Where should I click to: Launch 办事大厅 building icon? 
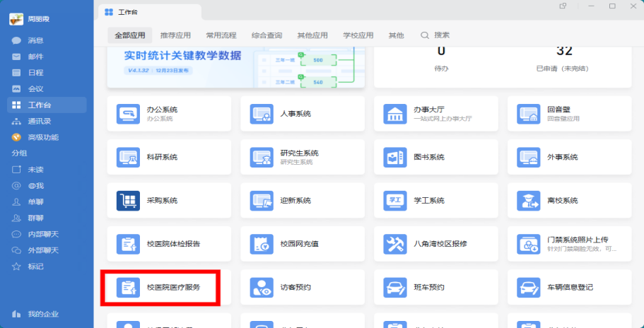pos(394,114)
